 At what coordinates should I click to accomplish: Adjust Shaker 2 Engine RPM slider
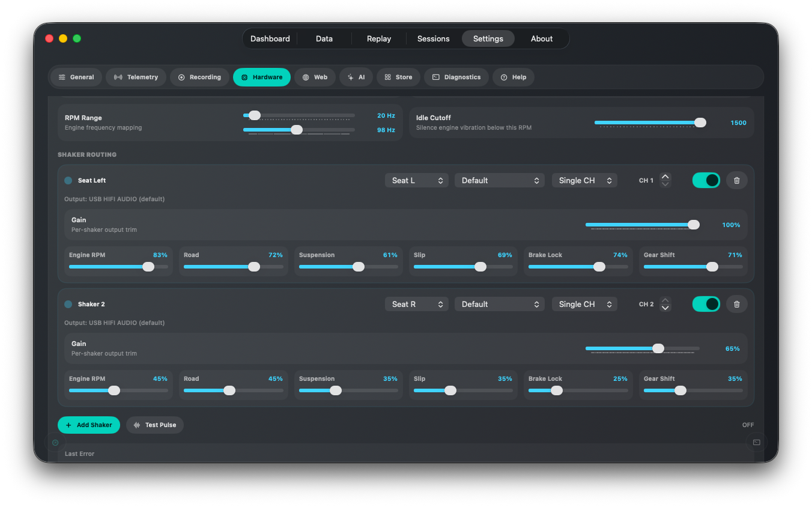tap(118, 390)
